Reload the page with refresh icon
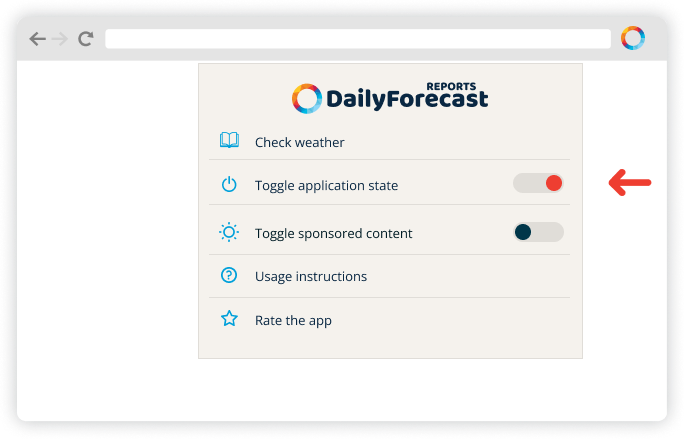684x439 pixels. (86, 39)
